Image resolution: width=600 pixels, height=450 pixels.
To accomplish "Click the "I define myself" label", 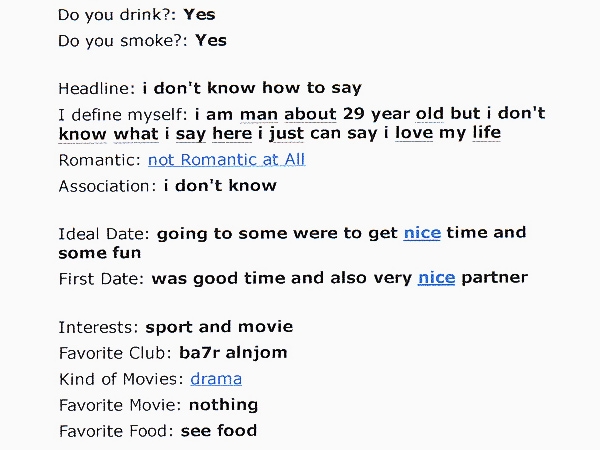I will tap(124, 114).
